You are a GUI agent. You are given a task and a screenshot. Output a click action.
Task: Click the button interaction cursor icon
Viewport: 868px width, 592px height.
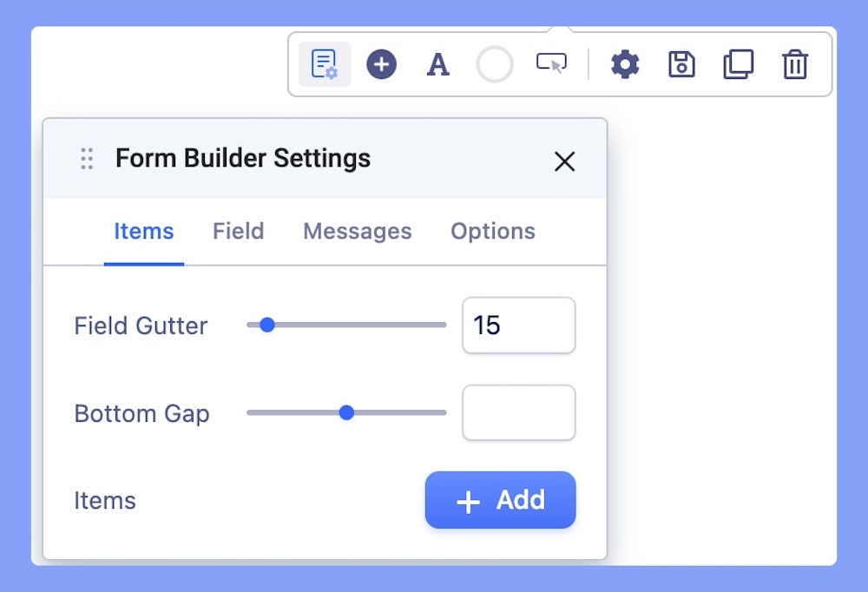(x=551, y=64)
